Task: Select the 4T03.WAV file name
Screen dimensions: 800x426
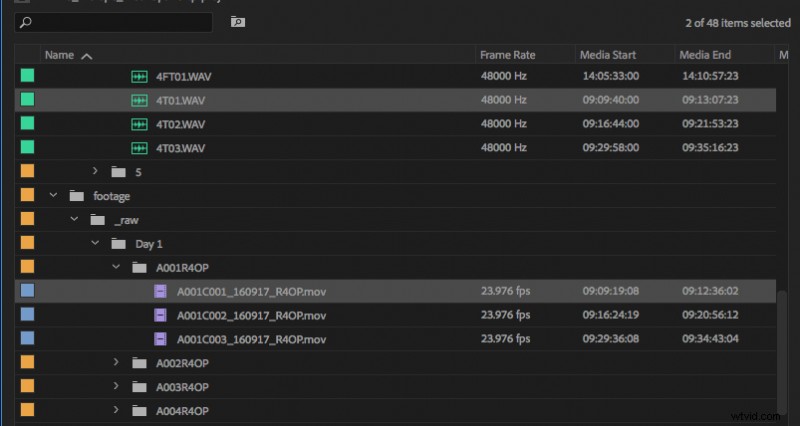Action: (x=181, y=148)
